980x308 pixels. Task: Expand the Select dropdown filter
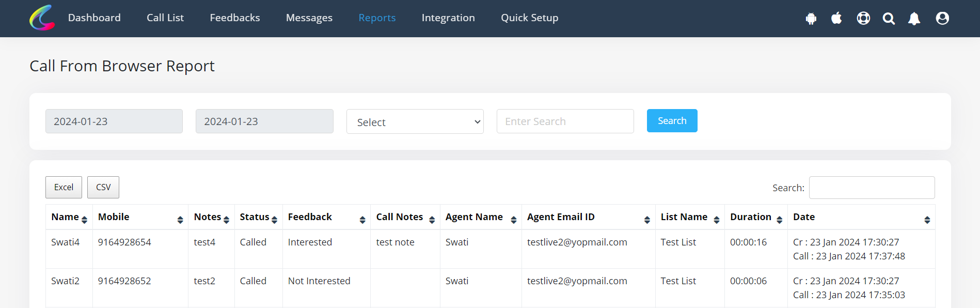click(415, 121)
